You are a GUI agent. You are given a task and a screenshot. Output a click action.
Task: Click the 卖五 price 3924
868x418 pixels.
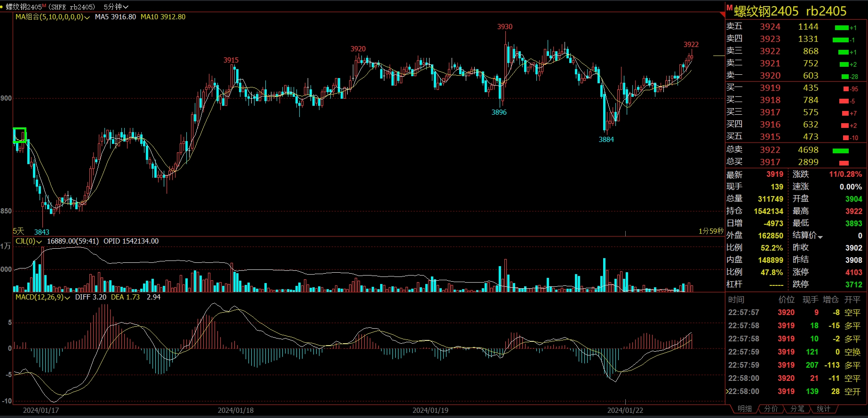770,27
